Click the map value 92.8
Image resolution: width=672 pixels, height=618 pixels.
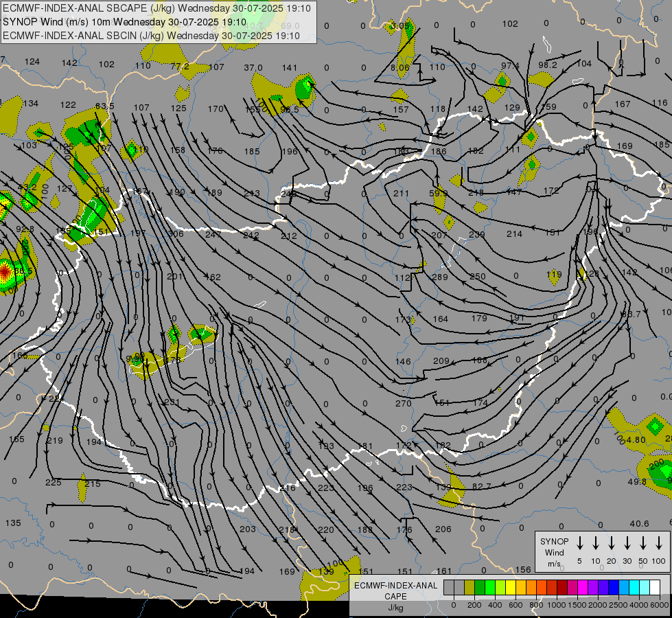coord(25,229)
